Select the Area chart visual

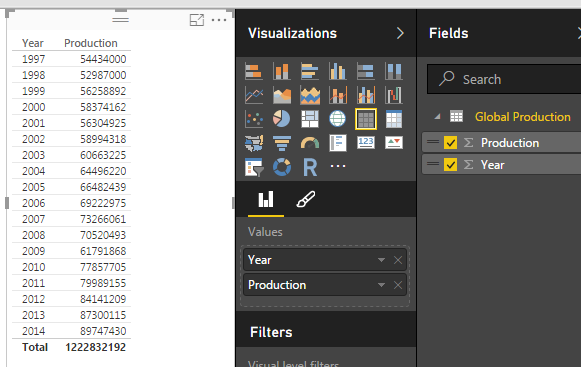pyautogui.click(x=282, y=95)
